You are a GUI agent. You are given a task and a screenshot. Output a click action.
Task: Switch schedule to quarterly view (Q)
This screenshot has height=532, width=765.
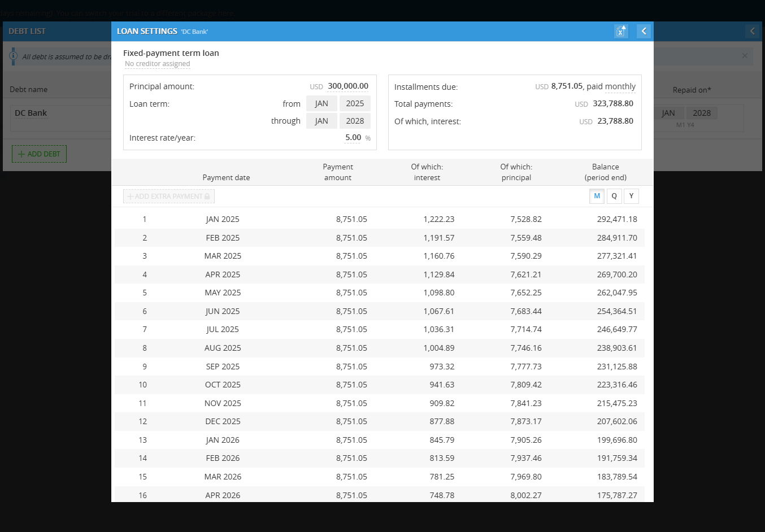tap(614, 196)
